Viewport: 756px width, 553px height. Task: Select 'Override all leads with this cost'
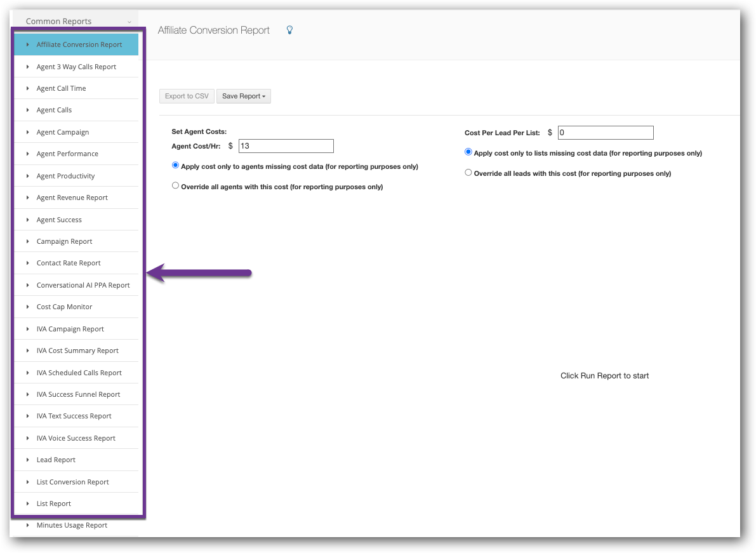tap(468, 173)
